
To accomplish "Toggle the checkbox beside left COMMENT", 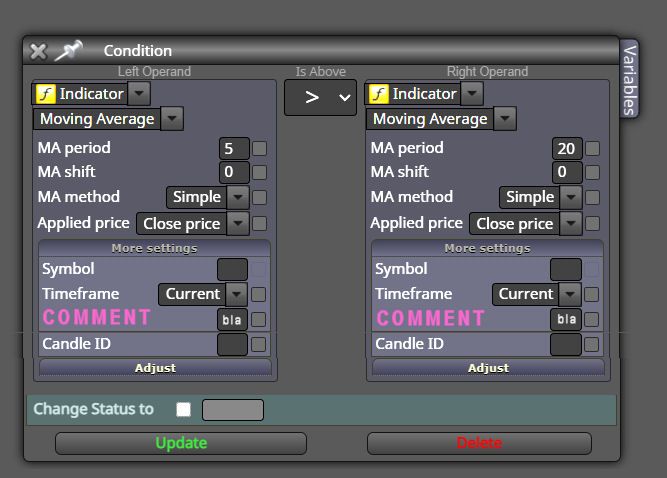I will (258, 320).
